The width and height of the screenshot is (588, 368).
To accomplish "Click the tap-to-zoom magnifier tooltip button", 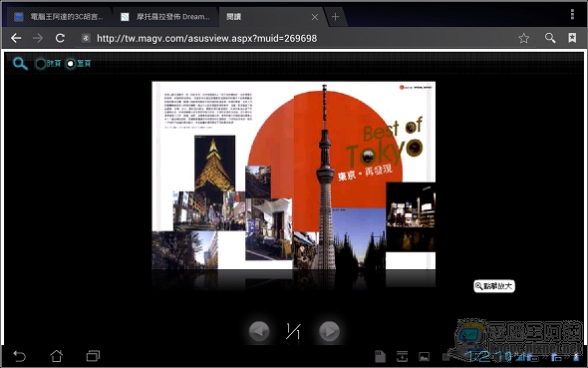I will (494, 286).
